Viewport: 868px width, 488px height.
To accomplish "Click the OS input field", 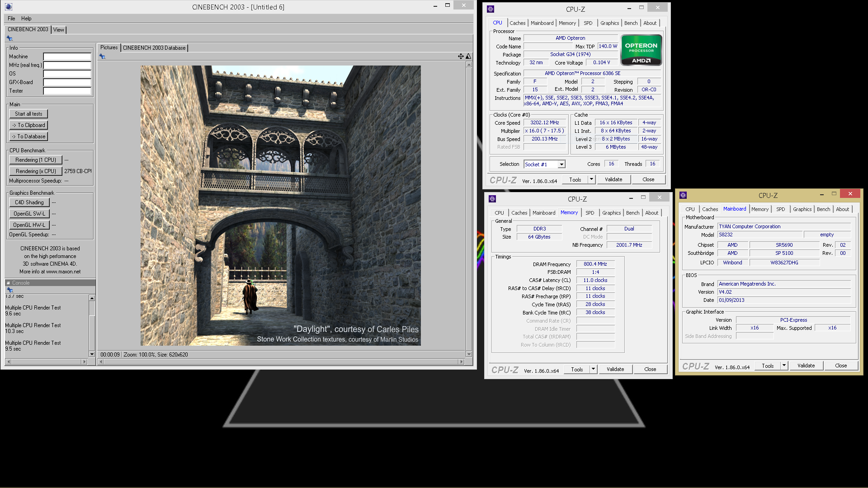I will (67, 74).
